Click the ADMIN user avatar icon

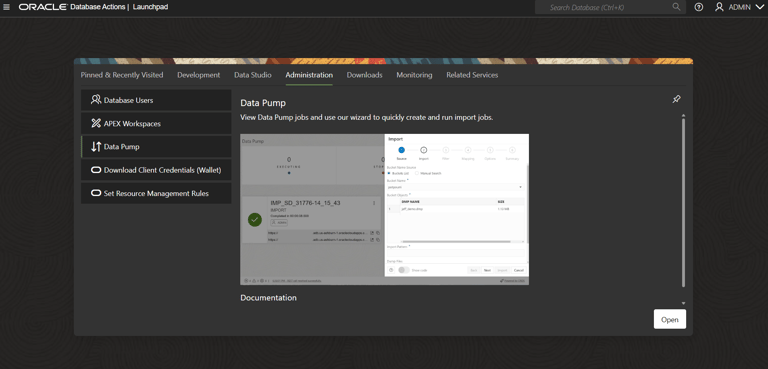click(x=719, y=7)
